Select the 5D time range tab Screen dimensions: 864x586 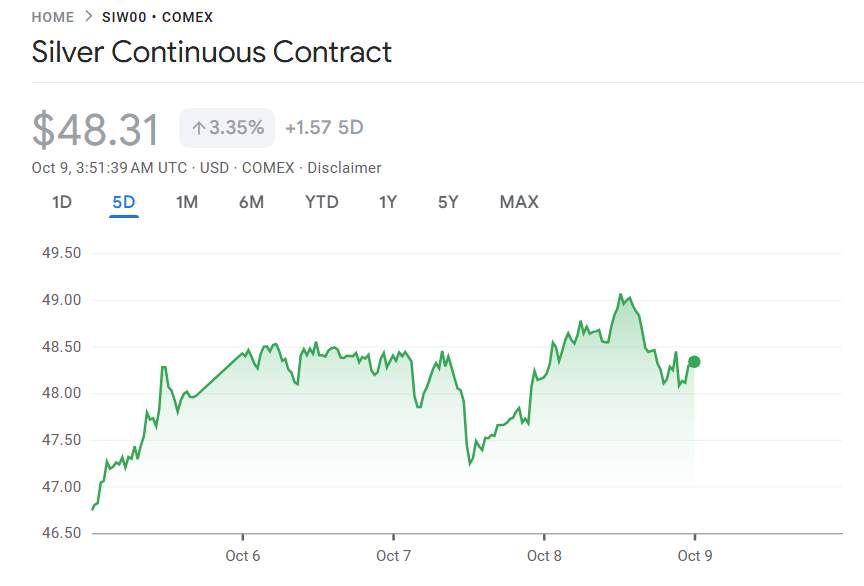124,202
